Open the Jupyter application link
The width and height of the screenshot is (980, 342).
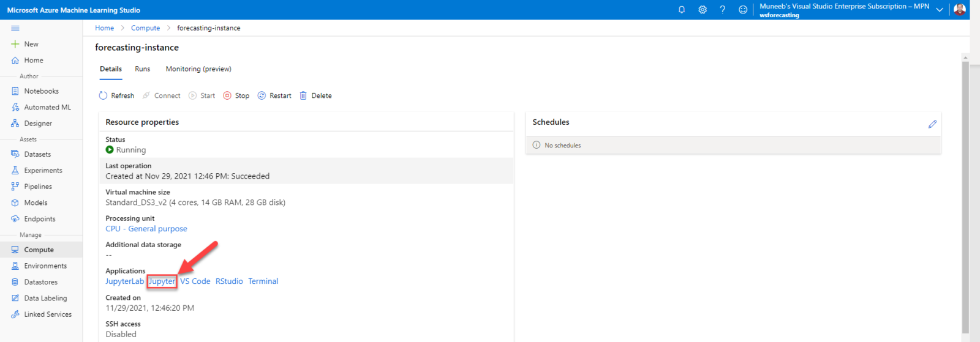[162, 281]
